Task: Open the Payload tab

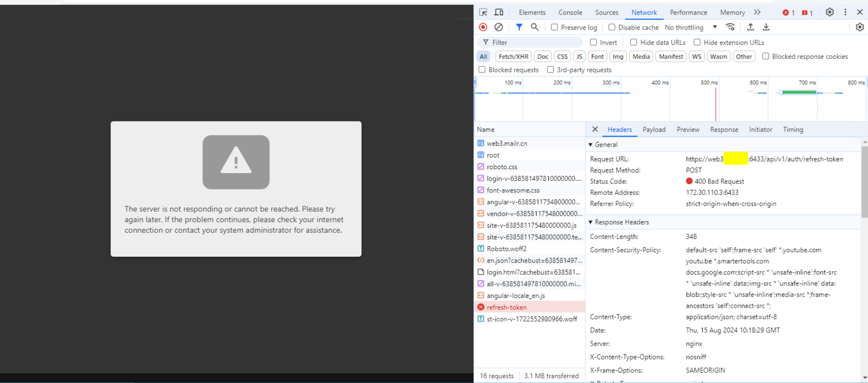Action: tap(654, 130)
